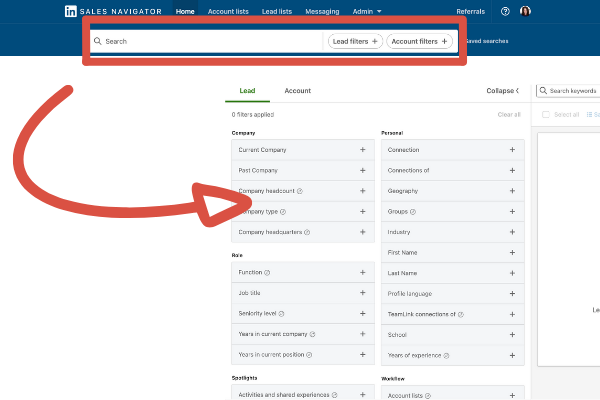600x400 pixels.
Task: Click the search magnifier icon in top bar
Action: click(98, 41)
